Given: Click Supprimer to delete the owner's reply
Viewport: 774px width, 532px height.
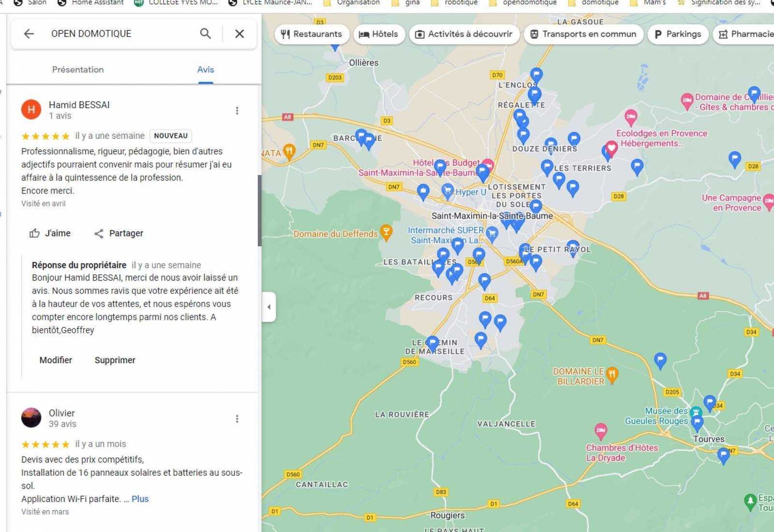Looking at the screenshot, I should click(115, 360).
